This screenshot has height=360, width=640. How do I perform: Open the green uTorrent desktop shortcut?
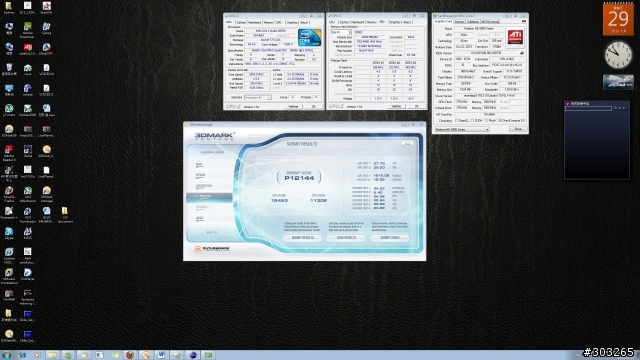pyautogui.click(x=9, y=109)
